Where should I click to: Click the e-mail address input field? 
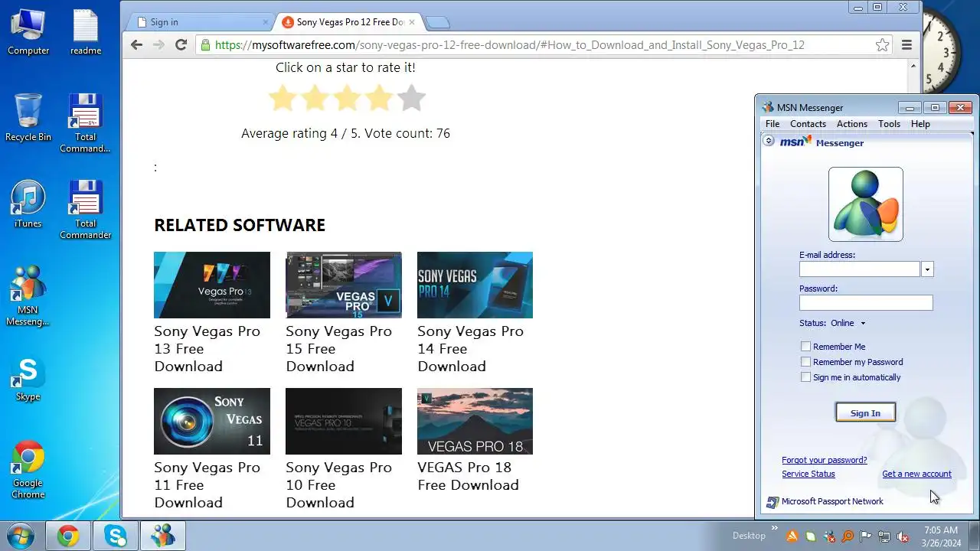pos(860,269)
